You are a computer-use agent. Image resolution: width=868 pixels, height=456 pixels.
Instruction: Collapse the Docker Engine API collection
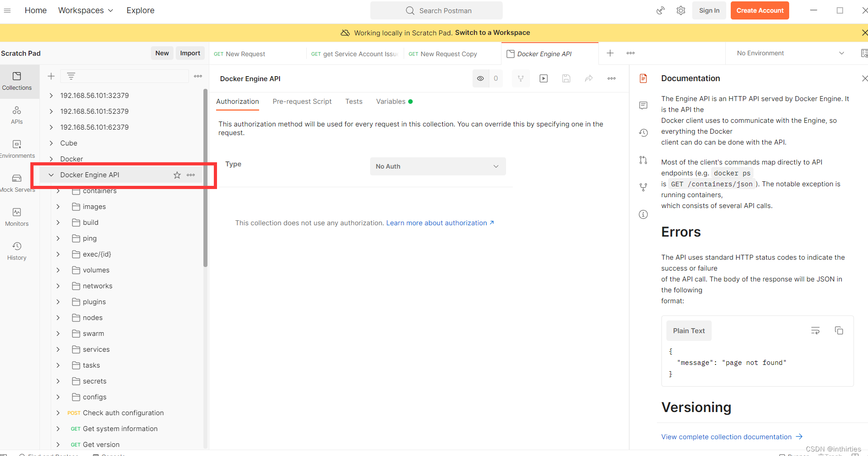point(51,175)
